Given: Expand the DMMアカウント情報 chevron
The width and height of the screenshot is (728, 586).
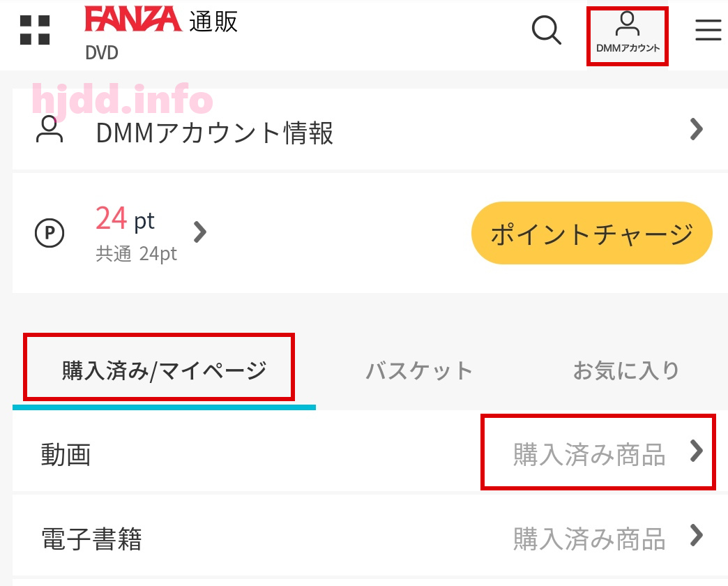Looking at the screenshot, I should tap(696, 129).
